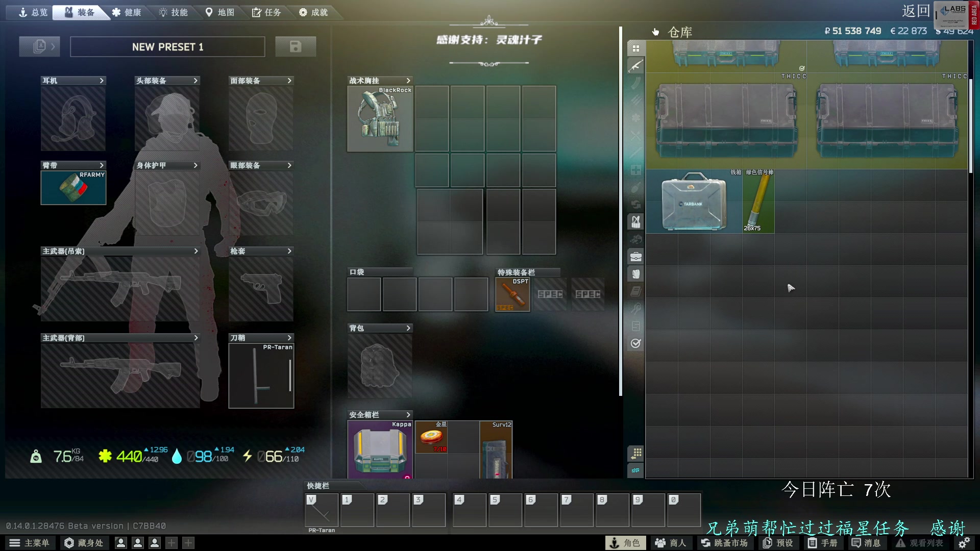Screen dimensions: 980x551
Task: Expand the 头部装备 headwear slot arrow
Action: (195, 81)
